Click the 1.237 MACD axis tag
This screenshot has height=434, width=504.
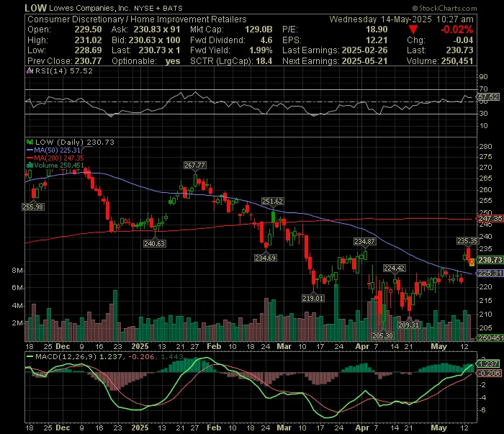point(489,363)
